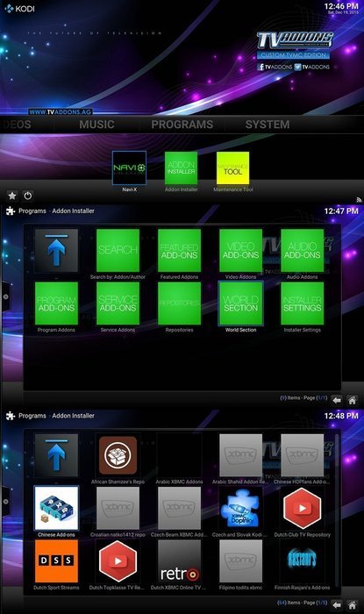
Task: Go home from the World Section list
Action: (x=352, y=605)
